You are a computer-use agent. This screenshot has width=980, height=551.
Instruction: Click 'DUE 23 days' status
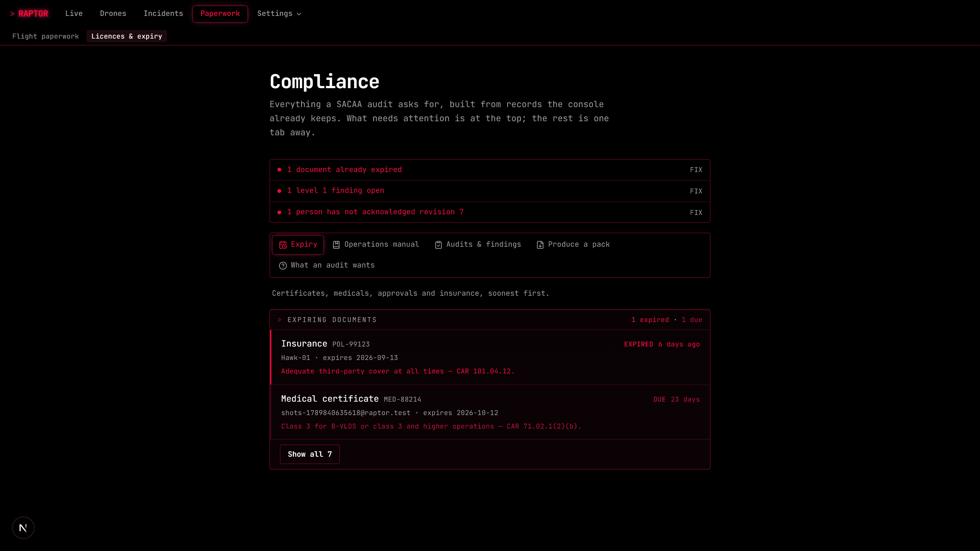coord(677,399)
